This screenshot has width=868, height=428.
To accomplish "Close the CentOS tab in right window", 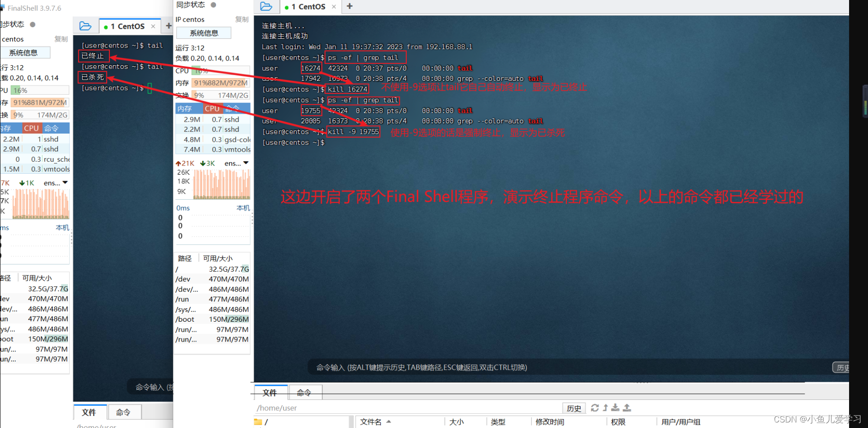I will pyautogui.click(x=334, y=7).
